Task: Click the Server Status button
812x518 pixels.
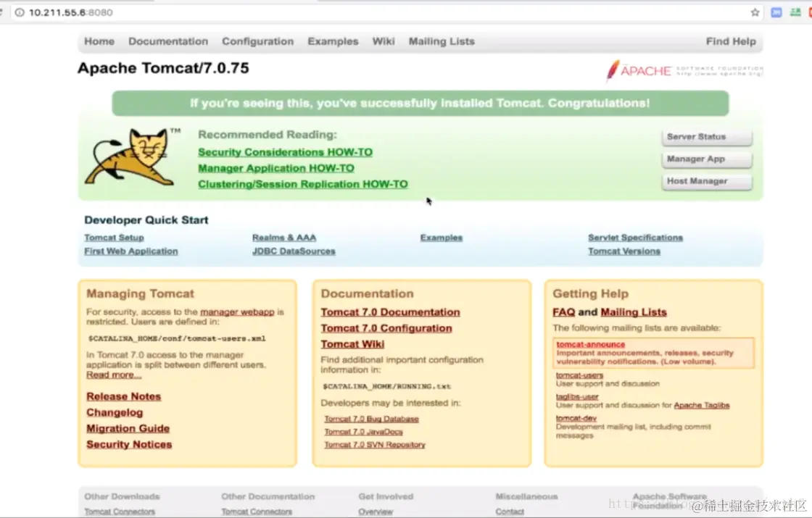Action: tap(707, 137)
